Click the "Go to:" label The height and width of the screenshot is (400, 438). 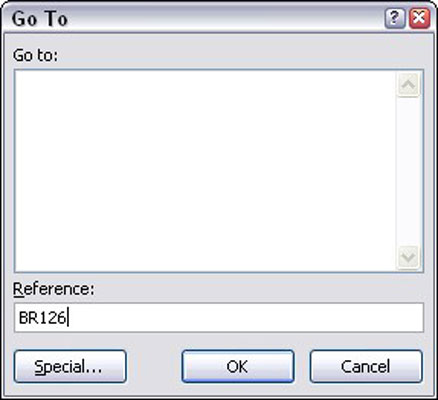point(35,55)
